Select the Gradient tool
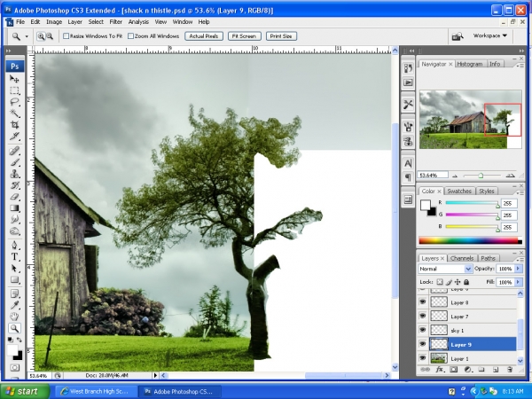The image size is (532, 399). point(14,208)
